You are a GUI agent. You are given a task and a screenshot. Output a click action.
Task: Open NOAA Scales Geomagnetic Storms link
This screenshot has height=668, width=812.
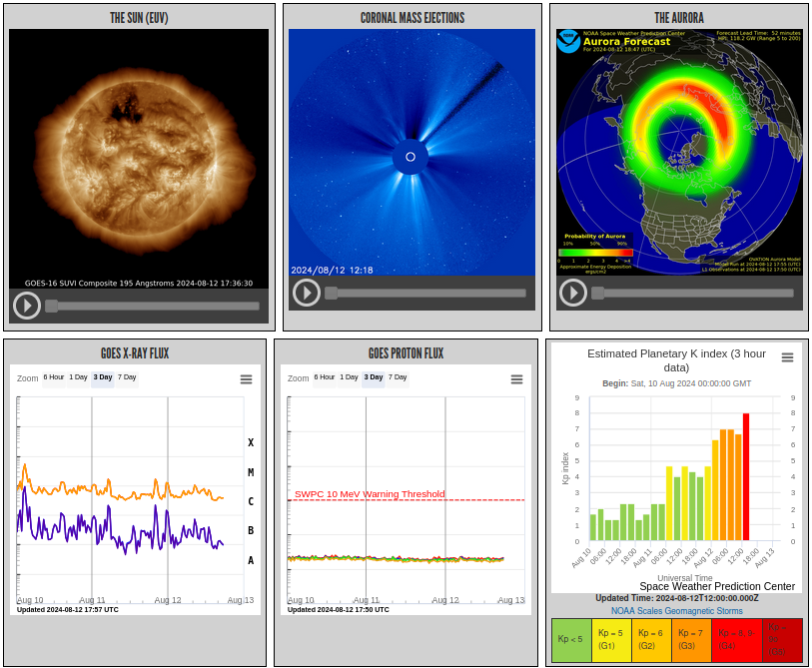tap(676, 610)
